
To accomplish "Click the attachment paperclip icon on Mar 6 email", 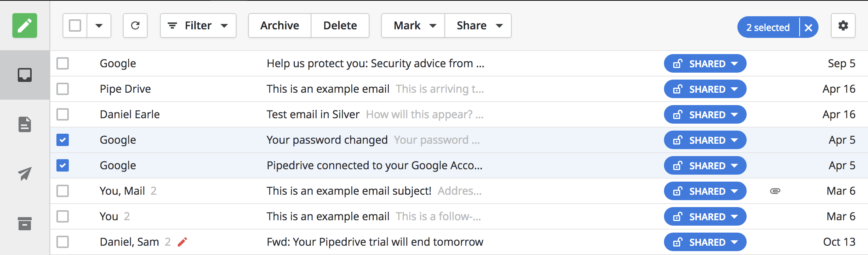I will tap(775, 191).
